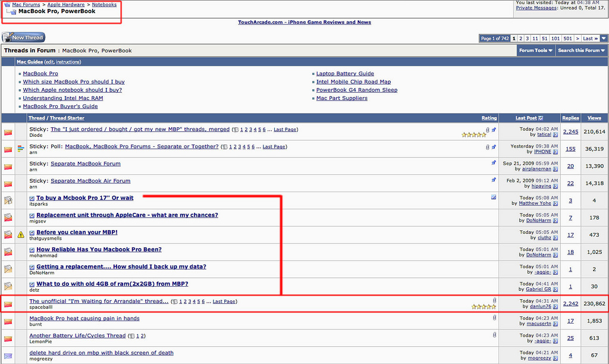
Task: Click the New Thread button
Action: click(24, 37)
